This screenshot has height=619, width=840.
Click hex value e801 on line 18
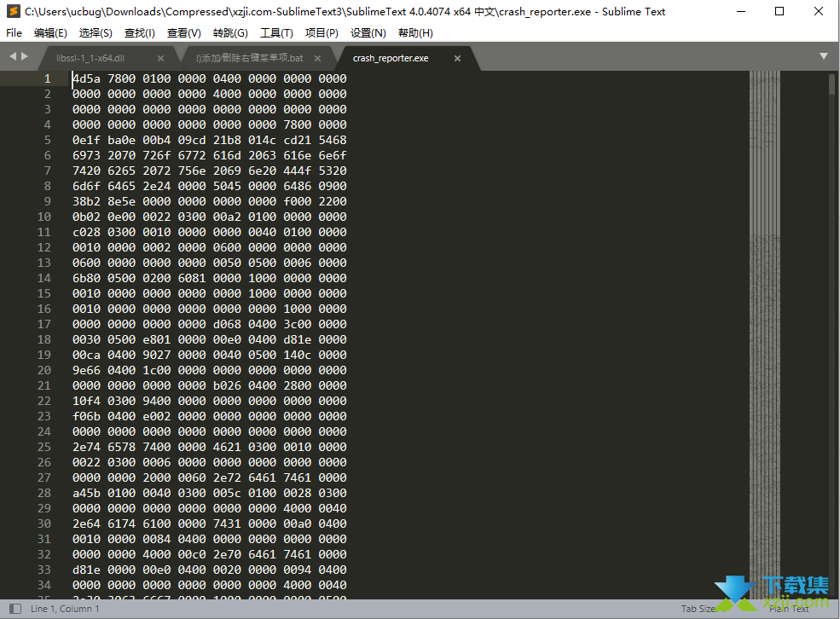click(156, 340)
